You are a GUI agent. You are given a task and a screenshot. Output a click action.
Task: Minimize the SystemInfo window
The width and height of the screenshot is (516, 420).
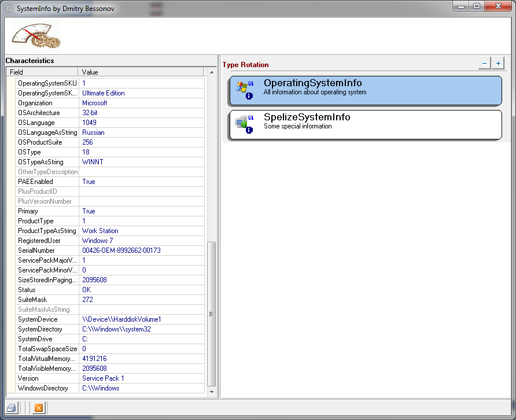point(461,6)
